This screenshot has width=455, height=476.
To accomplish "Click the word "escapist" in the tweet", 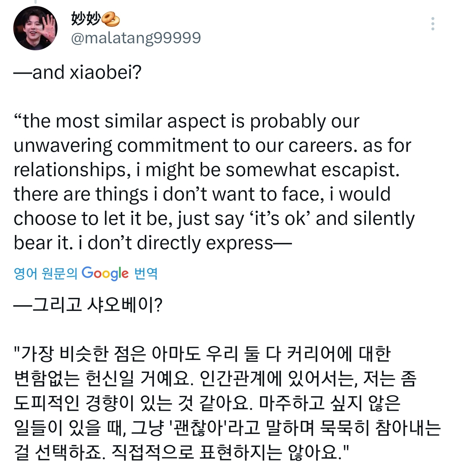I will click(x=358, y=170).
